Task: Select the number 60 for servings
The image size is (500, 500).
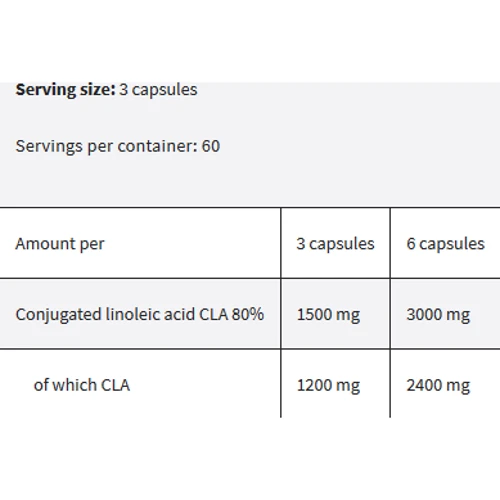Action: (x=211, y=146)
